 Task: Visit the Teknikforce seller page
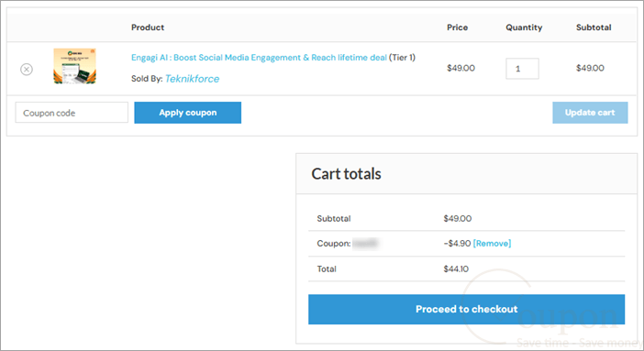pyautogui.click(x=193, y=79)
